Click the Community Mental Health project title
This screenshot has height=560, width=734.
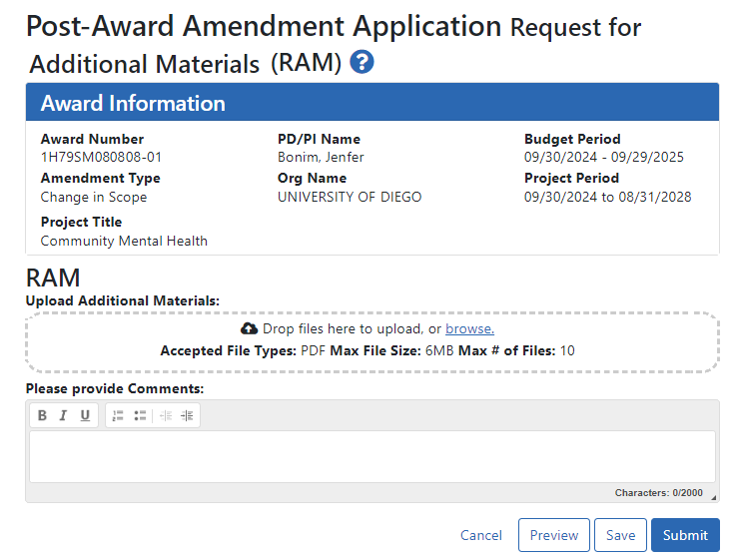124,241
